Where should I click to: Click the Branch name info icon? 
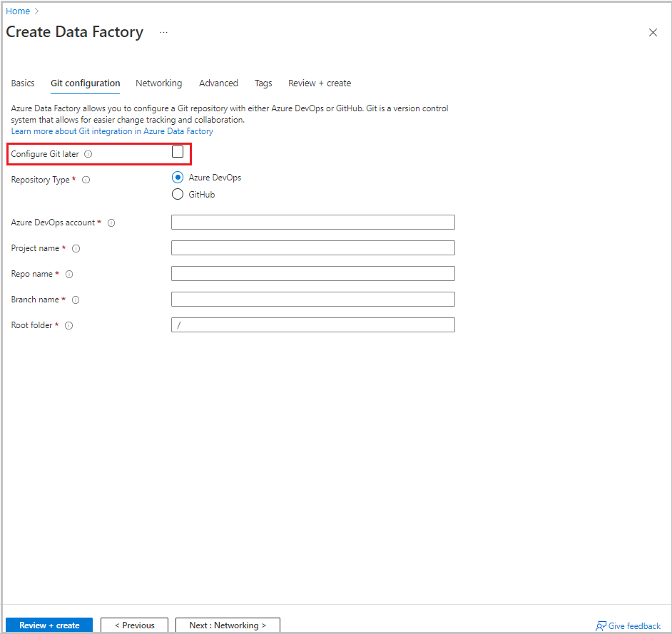[x=75, y=300]
